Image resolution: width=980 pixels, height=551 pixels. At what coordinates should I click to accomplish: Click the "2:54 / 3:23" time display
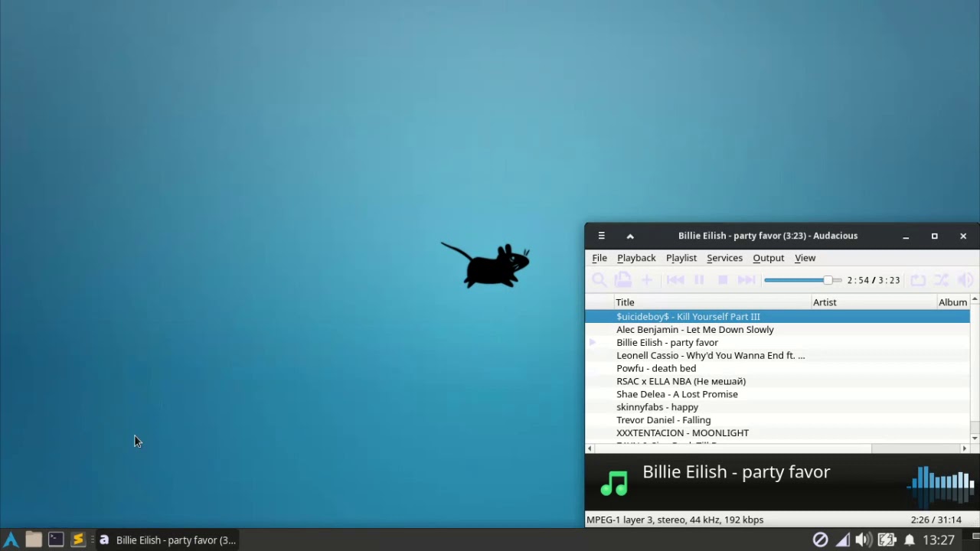(874, 280)
